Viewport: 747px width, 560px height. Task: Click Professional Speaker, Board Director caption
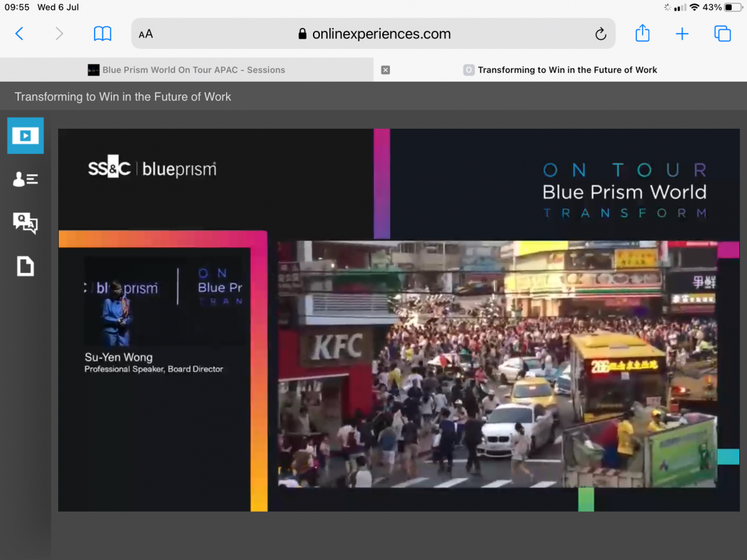tap(153, 369)
